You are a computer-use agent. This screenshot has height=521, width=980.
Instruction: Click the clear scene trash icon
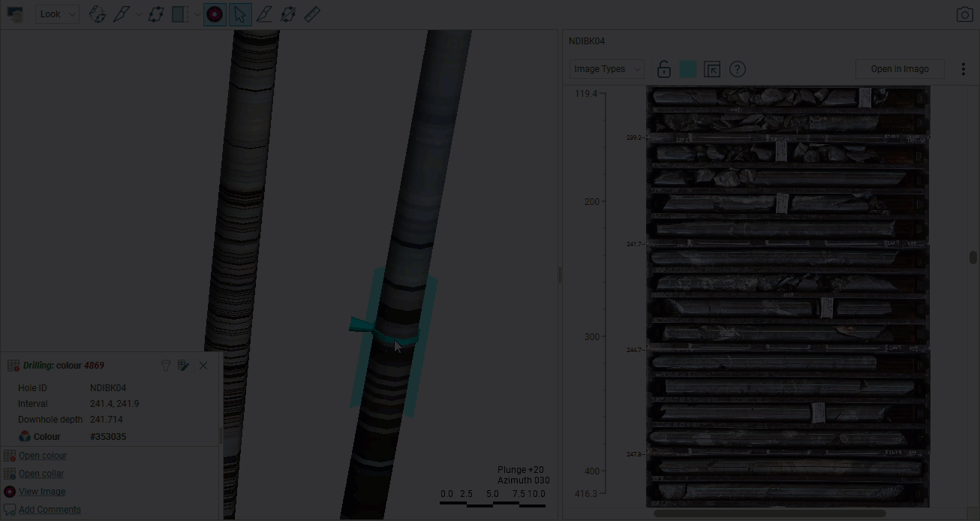tap(14, 14)
